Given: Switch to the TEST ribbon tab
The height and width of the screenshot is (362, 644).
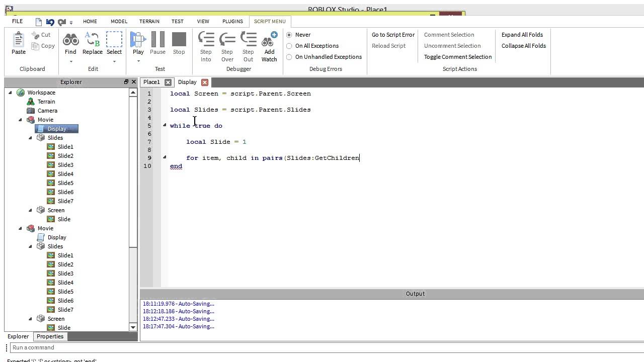Looking at the screenshot, I should (x=178, y=21).
